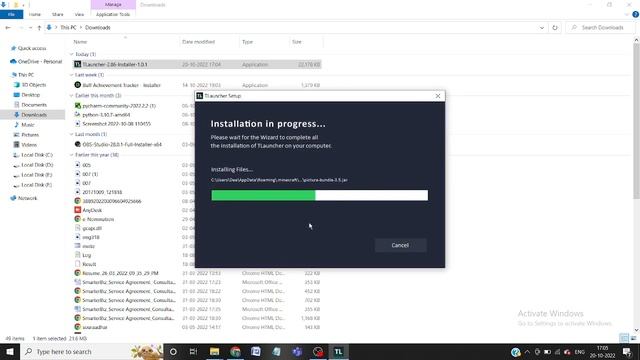Switch to Application Tools tab

tap(113, 14)
